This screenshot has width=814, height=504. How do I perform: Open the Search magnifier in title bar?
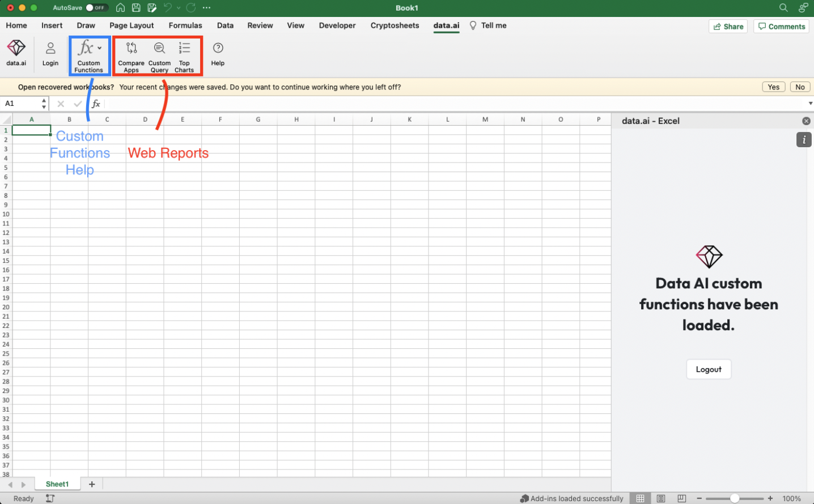(783, 8)
